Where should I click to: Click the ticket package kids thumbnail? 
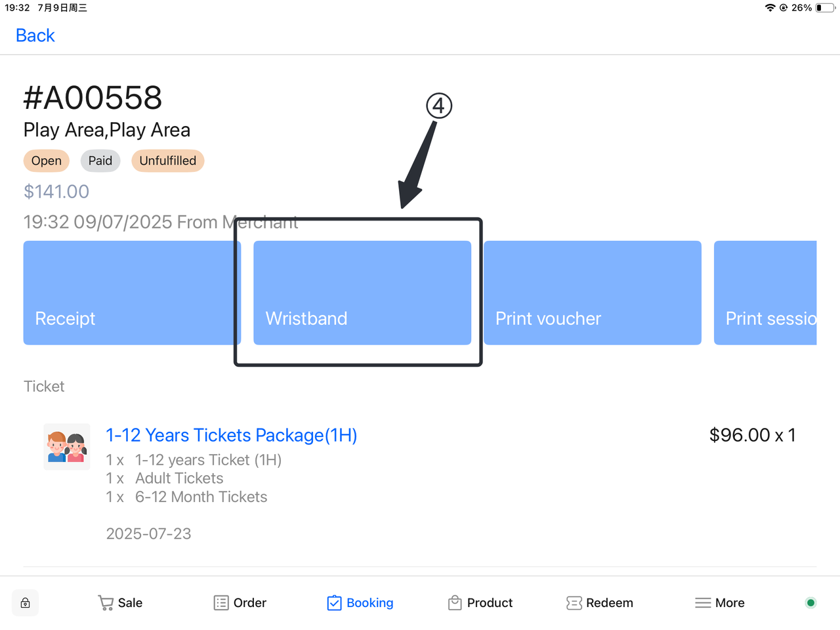click(x=67, y=447)
